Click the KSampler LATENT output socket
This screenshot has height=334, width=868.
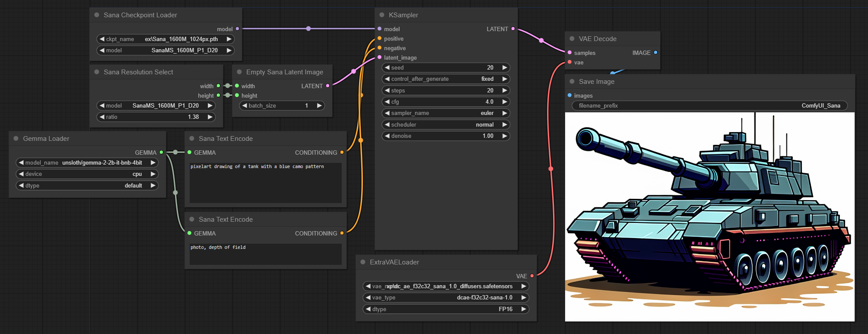pos(513,29)
